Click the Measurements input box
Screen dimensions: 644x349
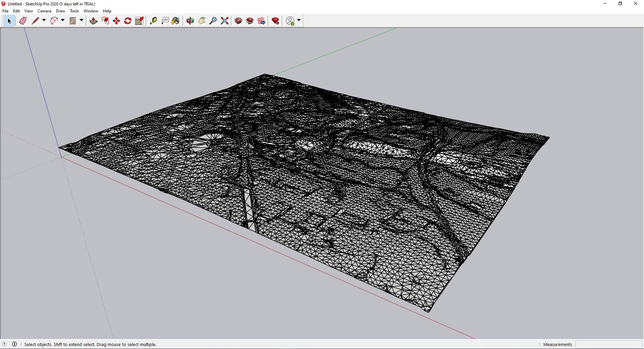click(608, 344)
